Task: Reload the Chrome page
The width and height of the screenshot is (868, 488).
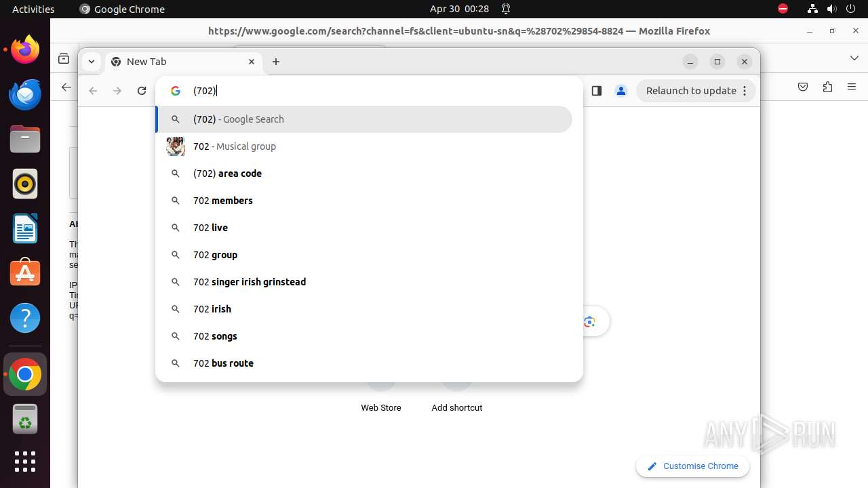Action: point(142,91)
